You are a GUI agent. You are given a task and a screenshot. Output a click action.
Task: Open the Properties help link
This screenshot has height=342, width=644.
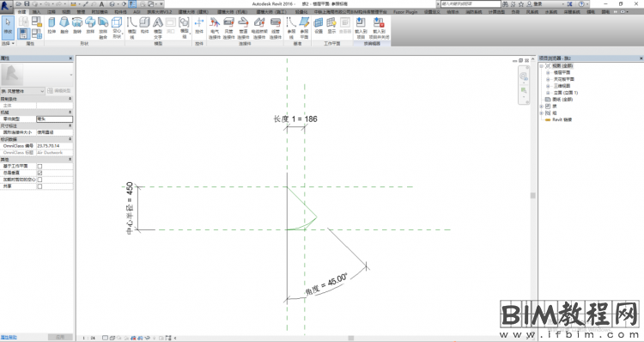[9, 338]
